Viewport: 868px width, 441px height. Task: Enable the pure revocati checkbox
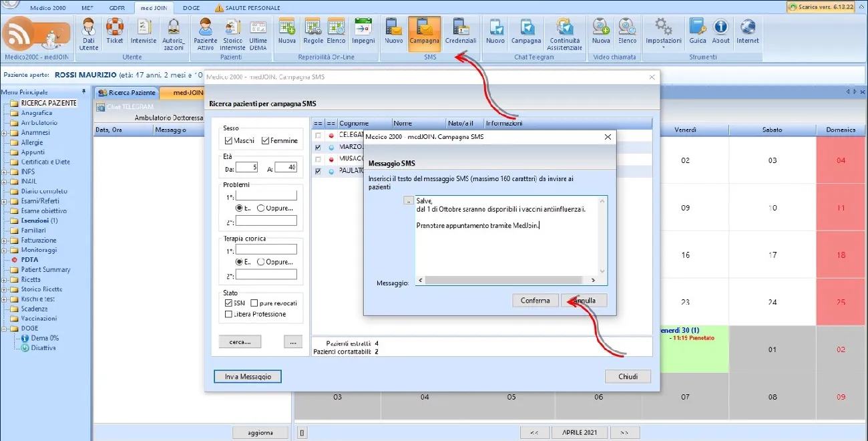coord(254,303)
